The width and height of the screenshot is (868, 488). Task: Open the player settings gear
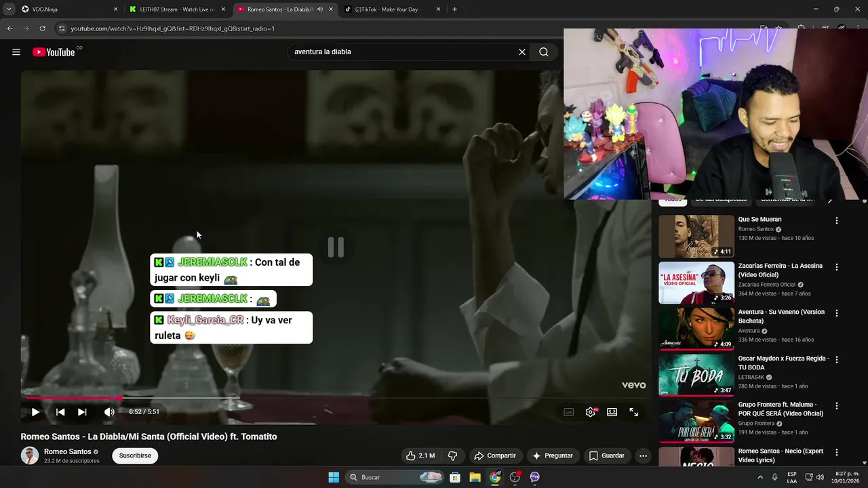click(x=591, y=412)
